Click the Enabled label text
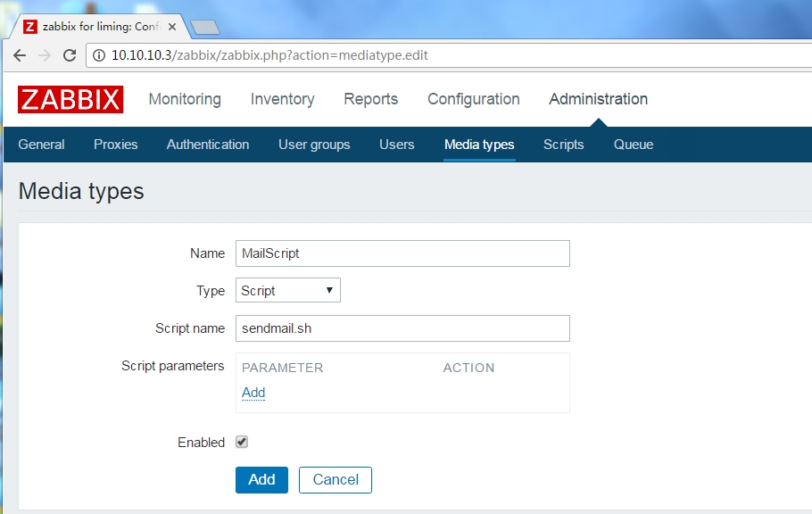The width and height of the screenshot is (812, 514). (201, 443)
